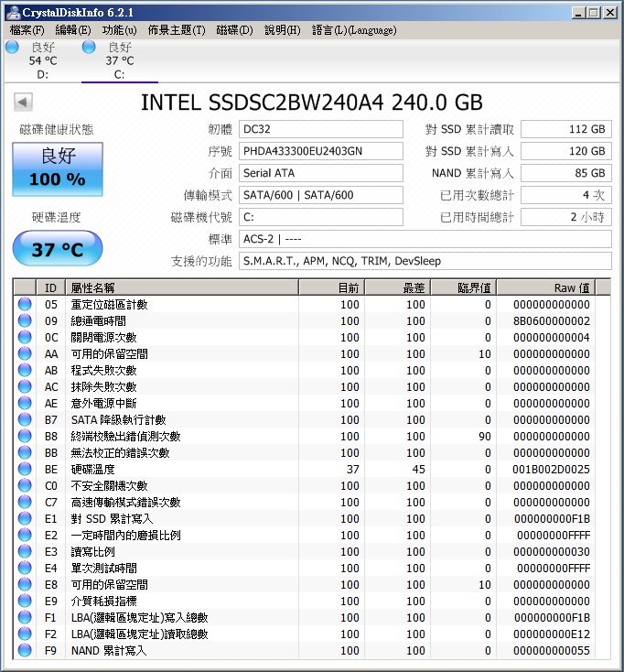Screen dimensions: 624x672
Task: Click the previous disk arrow button
Action: pos(23,102)
